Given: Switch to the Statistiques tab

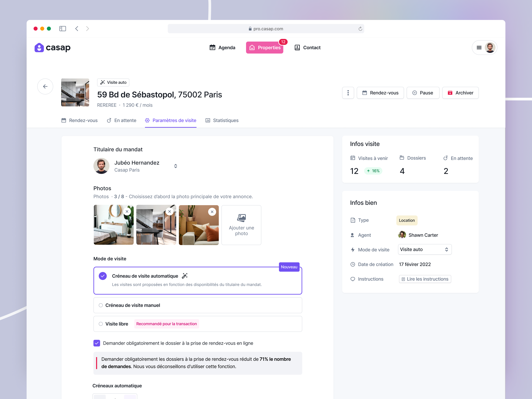Looking at the screenshot, I should pos(222,120).
